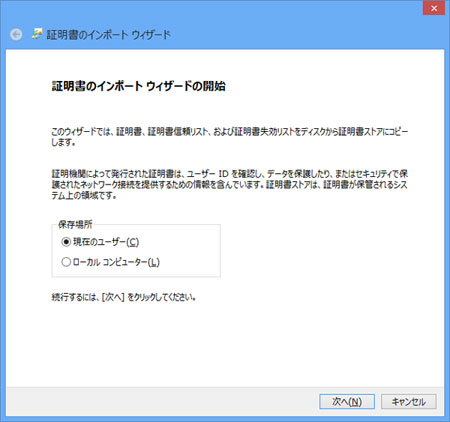Click the heading 証明書のインポート ウィザードの開始
The width and height of the screenshot is (450, 422).
coord(139,86)
